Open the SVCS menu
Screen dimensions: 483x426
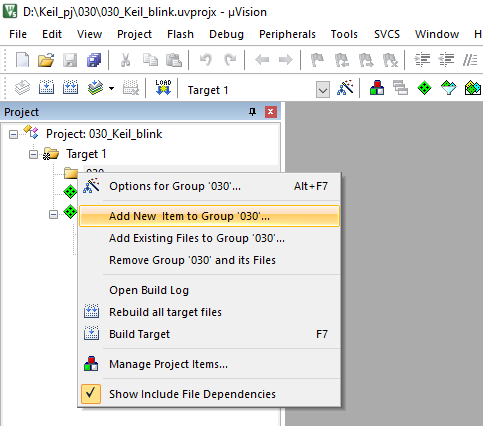[x=387, y=34]
